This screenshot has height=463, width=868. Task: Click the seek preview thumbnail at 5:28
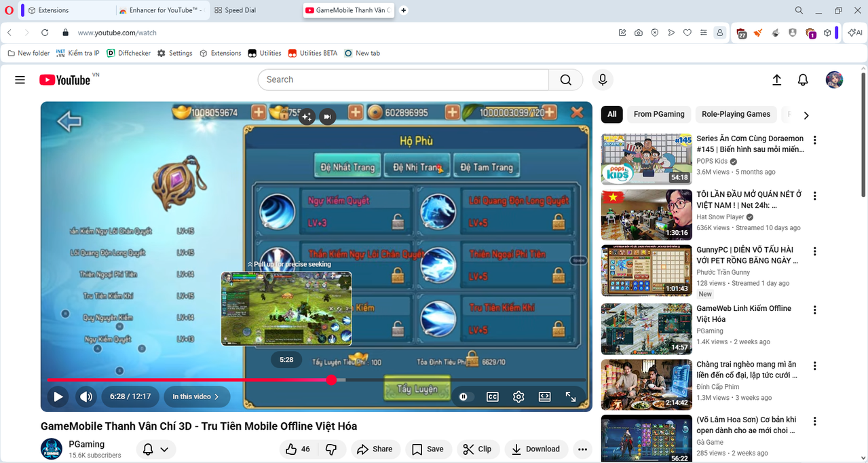pos(286,309)
